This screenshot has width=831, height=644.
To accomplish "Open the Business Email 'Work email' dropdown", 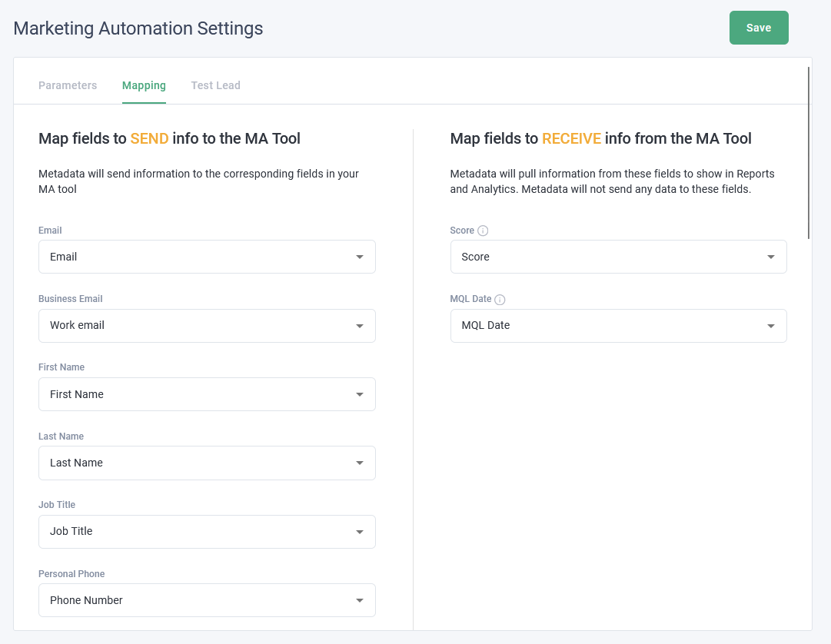I will click(x=206, y=326).
